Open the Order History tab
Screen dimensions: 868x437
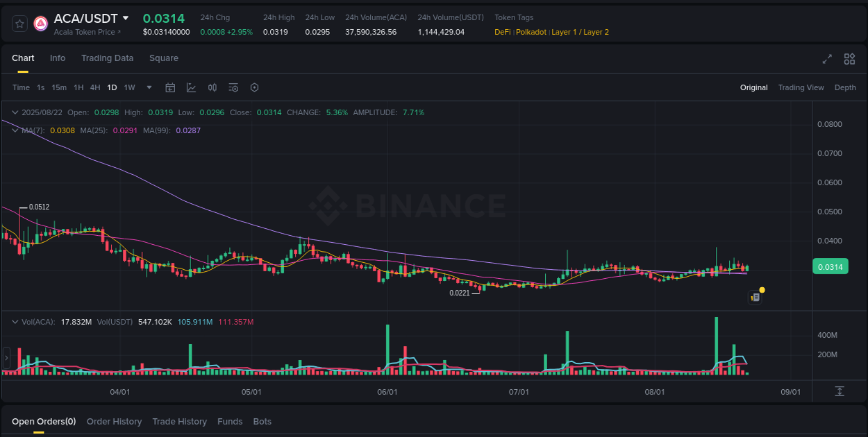coord(114,421)
